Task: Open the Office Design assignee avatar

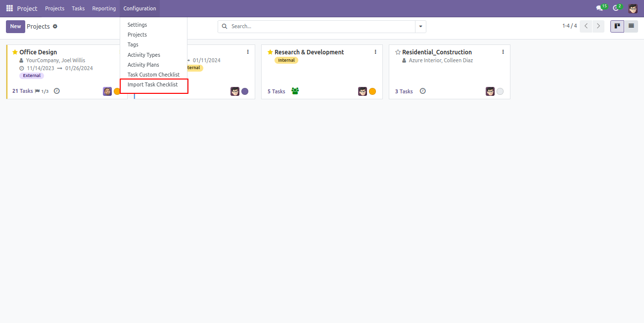Action: point(107,91)
